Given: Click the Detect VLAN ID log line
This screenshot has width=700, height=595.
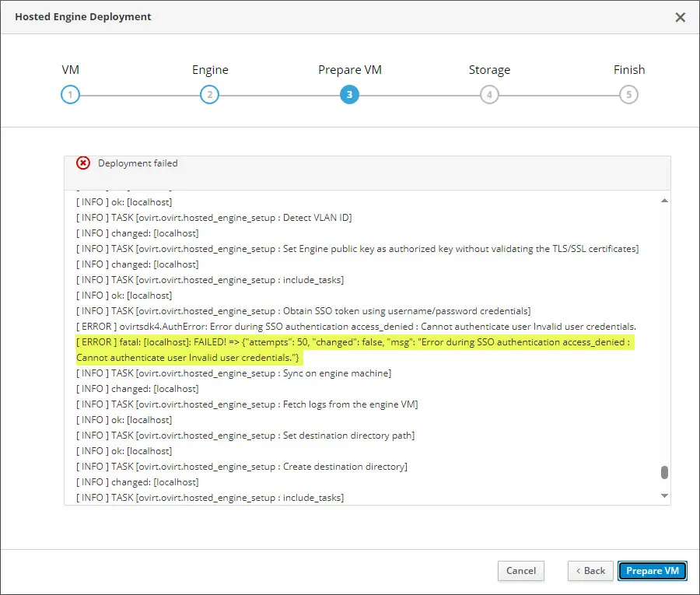Looking at the screenshot, I should click(x=214, y=218).
